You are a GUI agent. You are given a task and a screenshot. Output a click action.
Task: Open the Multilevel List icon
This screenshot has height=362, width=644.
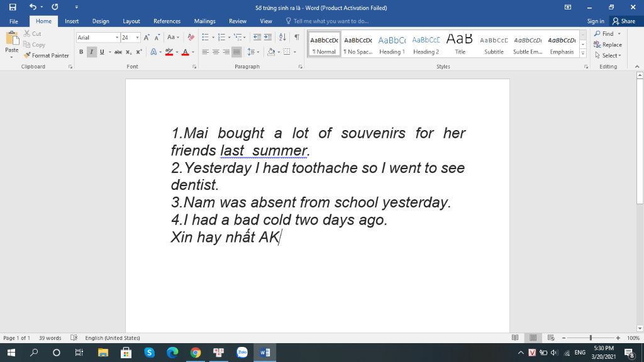point(238,37)
